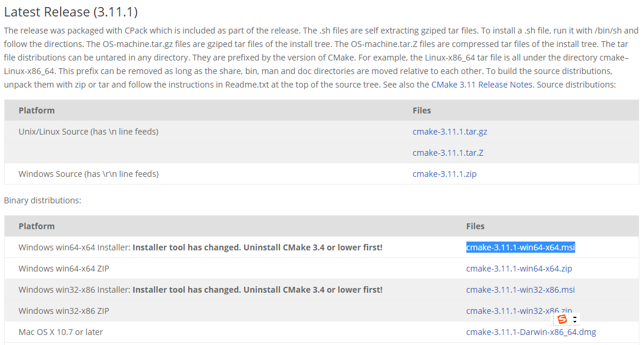Select the Unix/Linux Source platform cell
644x345 pixels.
coord(88,132)
